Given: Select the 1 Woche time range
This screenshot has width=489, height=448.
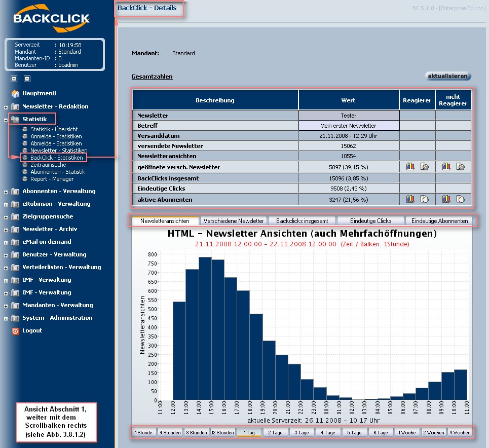Looking at the screenshot, I should (407, 433).
